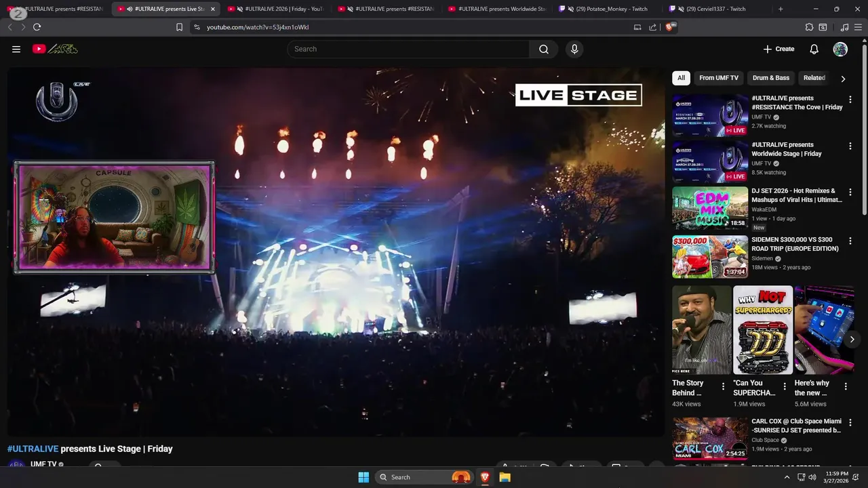Reload the page with browser refresh icon
Screen dimensions: 868x488
coord(37,27)
